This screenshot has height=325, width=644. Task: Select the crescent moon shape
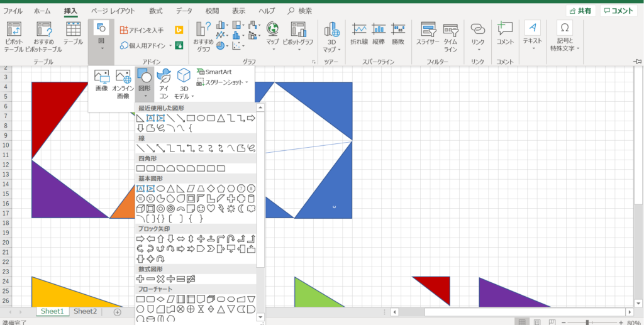[x=241, y=209]
